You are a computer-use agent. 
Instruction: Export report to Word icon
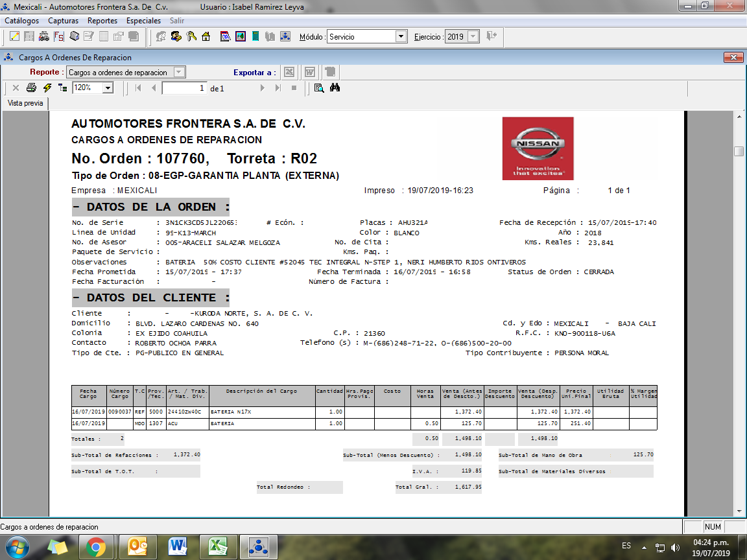(310, 73)
